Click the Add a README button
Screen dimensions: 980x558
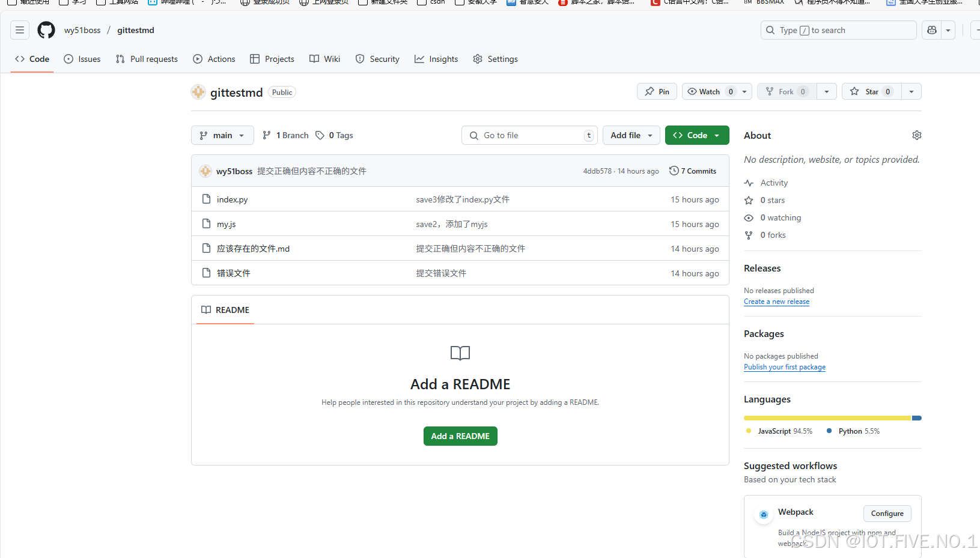pos(460,436)
